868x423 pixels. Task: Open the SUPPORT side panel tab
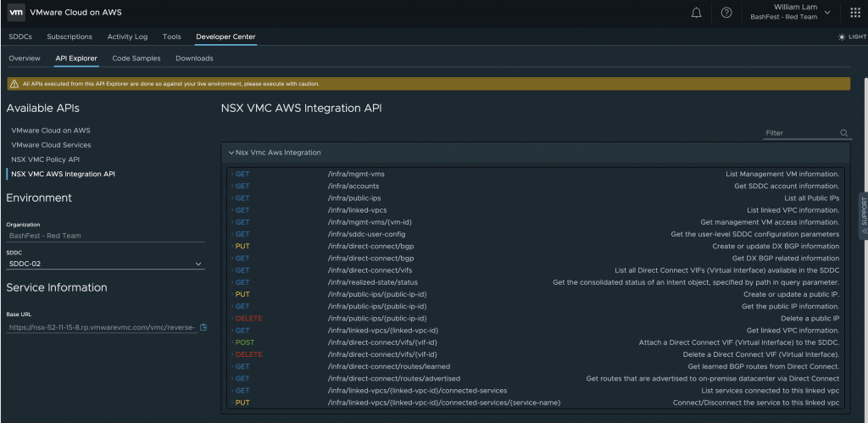[863, 216]
